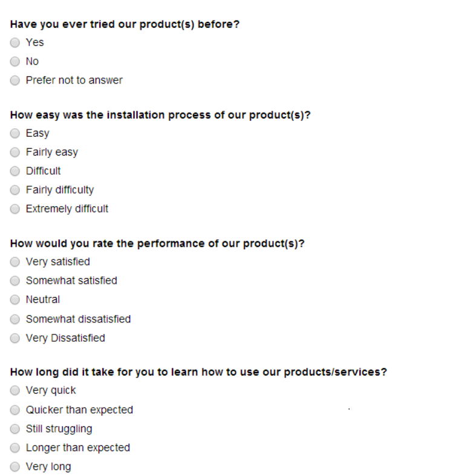Select Very quick learning time

point(15,390)
